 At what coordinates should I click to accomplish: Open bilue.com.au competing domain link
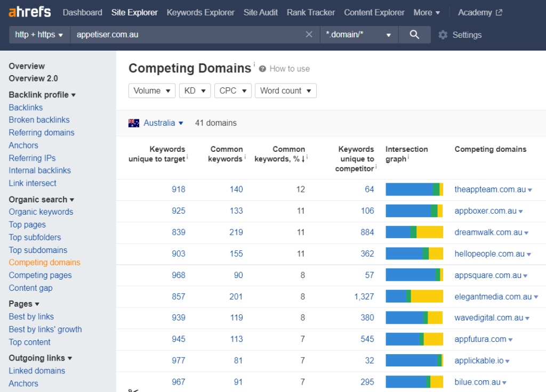(477, 382)
